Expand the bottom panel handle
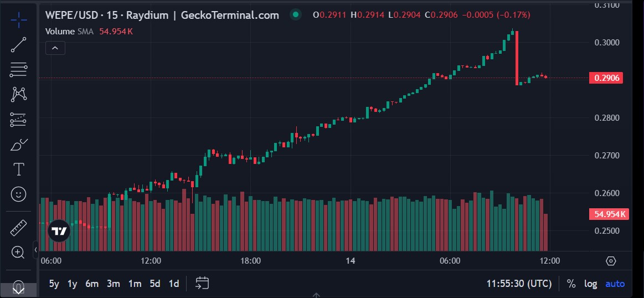This screenshot has height=298, width=644. (x=316, y=295)
